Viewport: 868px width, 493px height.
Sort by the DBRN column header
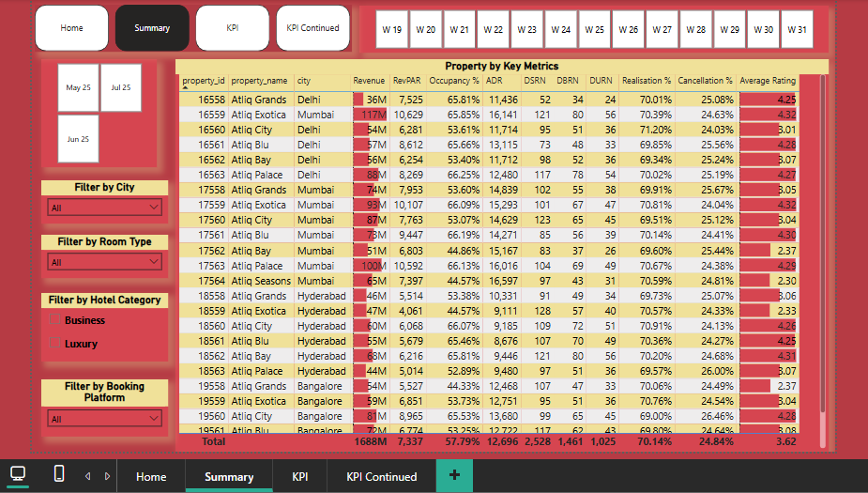point(568,81)
